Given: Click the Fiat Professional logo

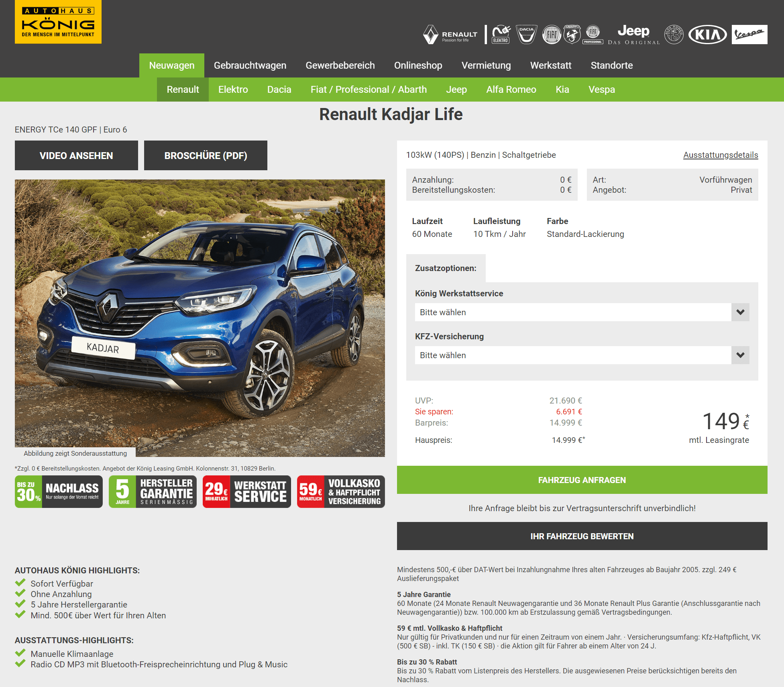Looking at the screenshot, I should click(593, 35).
